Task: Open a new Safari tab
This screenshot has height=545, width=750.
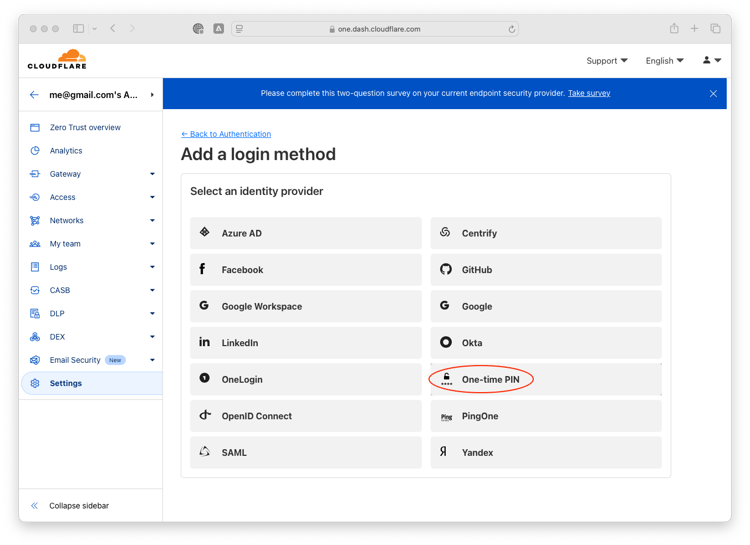Action: pyautogui.click(x=695, y=29)
